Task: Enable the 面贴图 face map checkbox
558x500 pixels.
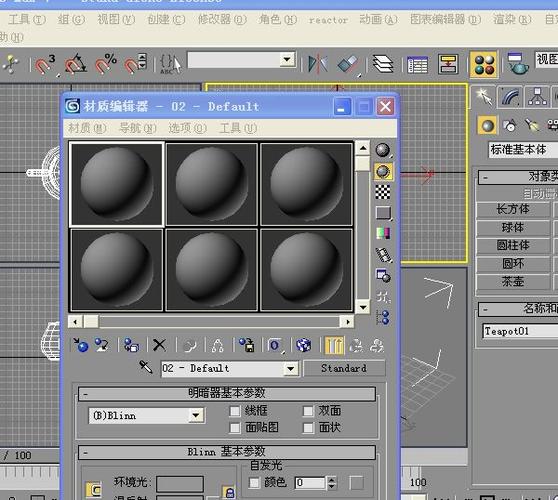Action: pos(235,427)
